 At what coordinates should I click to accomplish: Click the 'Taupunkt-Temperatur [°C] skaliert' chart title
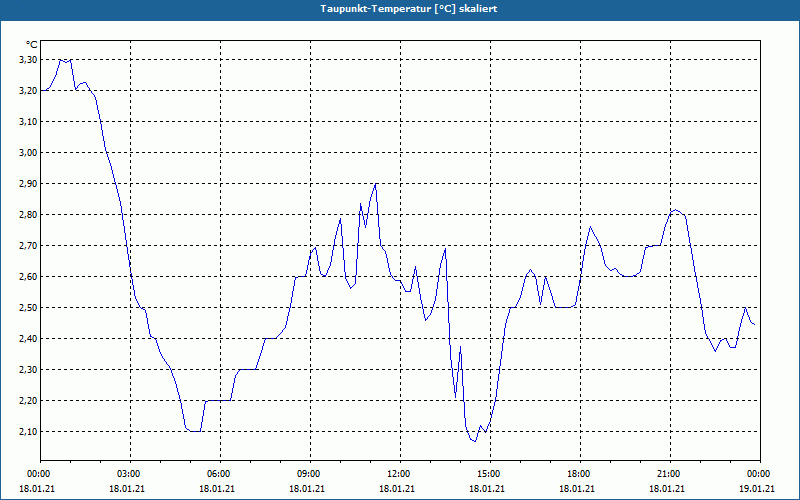point(409,9)
